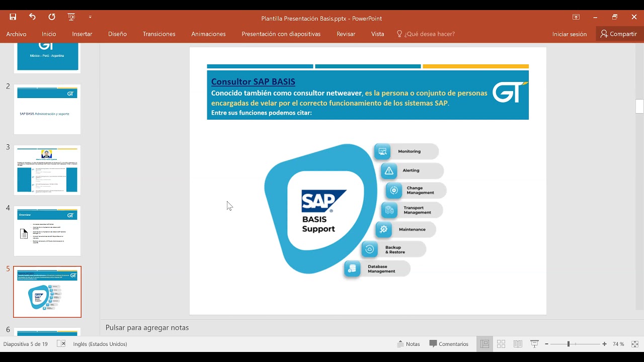Open the Archivo tab
Screen dimensions: 644x362
pyautogui.click(x=16, y=34)
